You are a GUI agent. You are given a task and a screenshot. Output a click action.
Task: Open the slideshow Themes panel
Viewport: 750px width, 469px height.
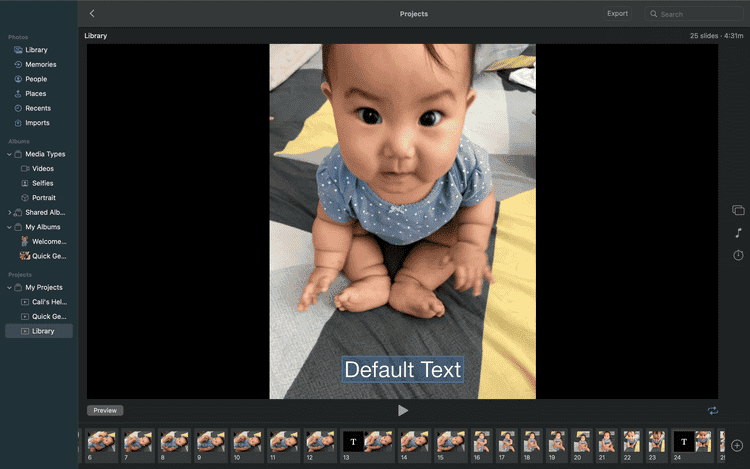click(x=738, y=210)
